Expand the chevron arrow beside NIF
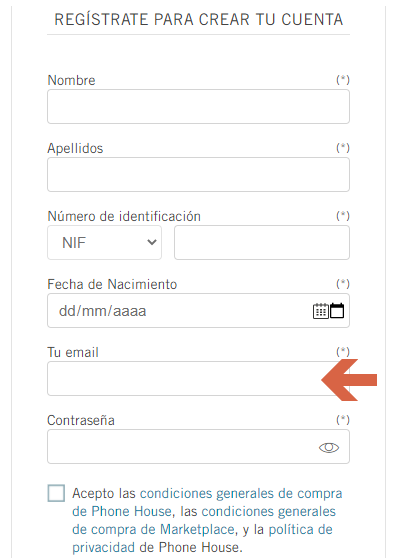This screenshot has height=558, width=398. point(152,242)
